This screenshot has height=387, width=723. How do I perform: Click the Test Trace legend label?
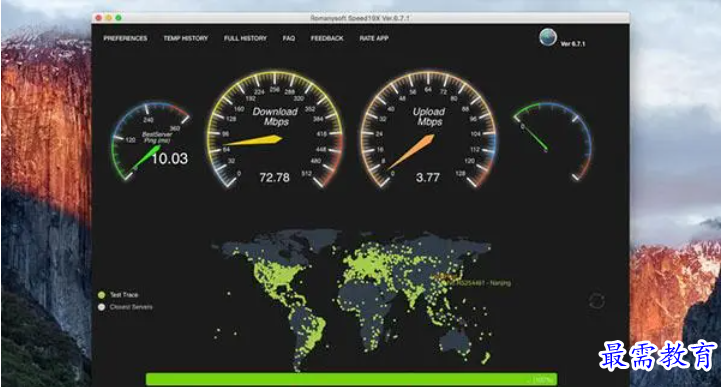(124, 295)
